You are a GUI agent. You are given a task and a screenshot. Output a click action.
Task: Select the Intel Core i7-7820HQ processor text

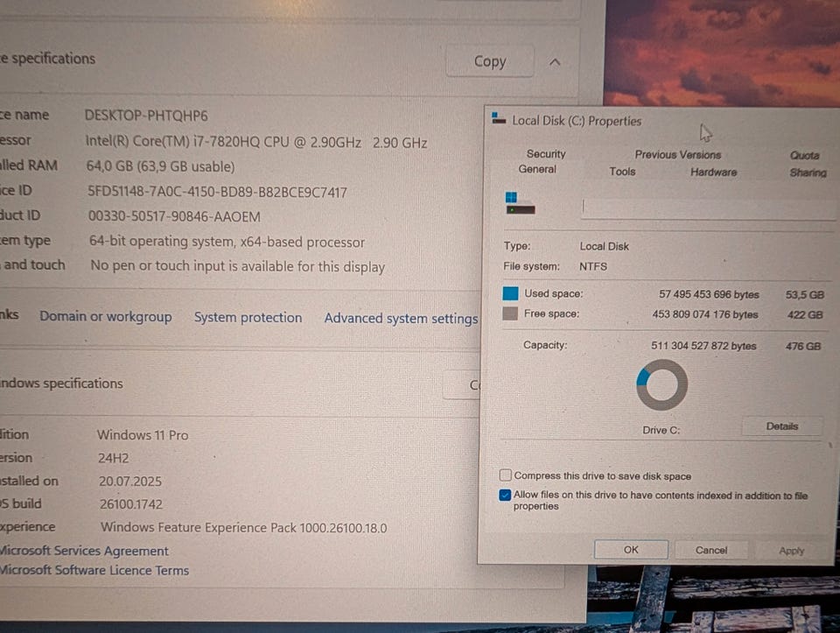(256, 142)
